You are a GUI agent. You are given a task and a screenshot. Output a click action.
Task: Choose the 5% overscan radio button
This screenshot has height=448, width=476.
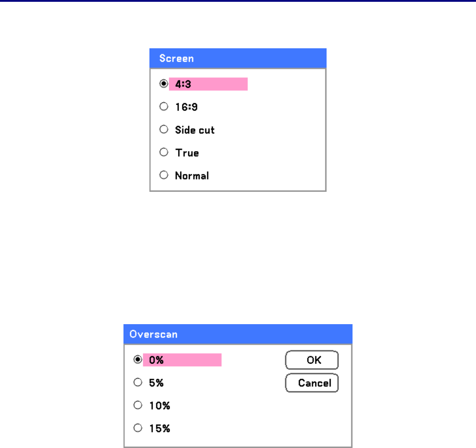[138, 382]
